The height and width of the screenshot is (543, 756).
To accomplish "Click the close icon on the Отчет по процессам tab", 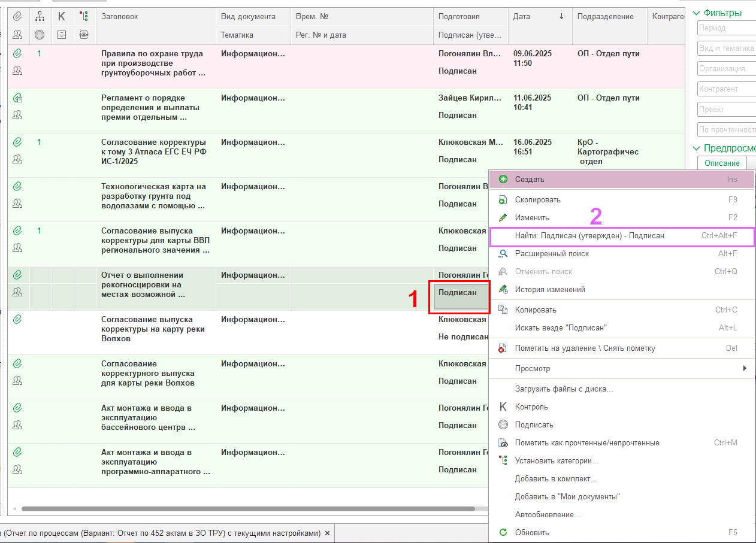I will click(327, 533).
